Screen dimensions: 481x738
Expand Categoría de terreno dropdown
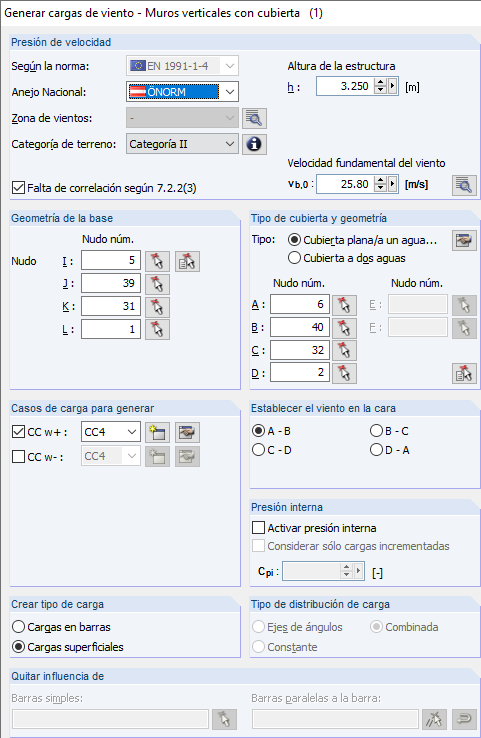183,144
